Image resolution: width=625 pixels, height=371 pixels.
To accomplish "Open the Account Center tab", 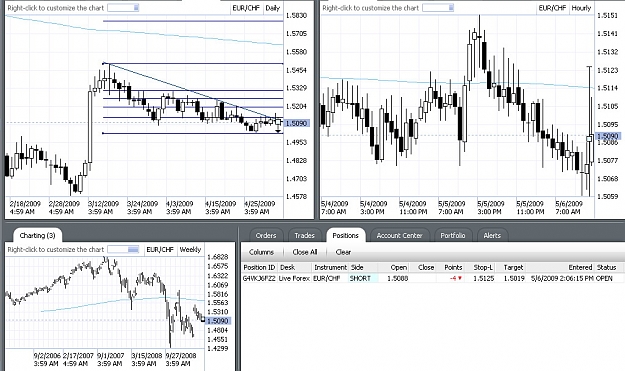I will click(399, 236).
